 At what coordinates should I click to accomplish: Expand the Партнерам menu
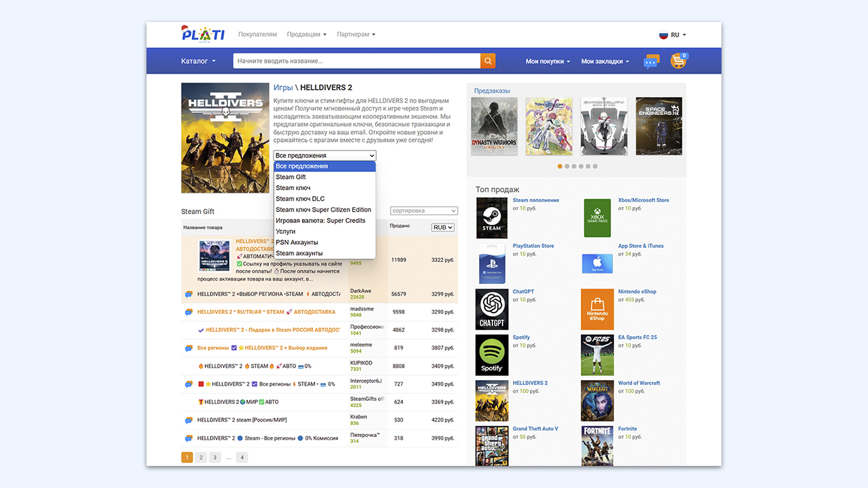(x=356, y=34)
